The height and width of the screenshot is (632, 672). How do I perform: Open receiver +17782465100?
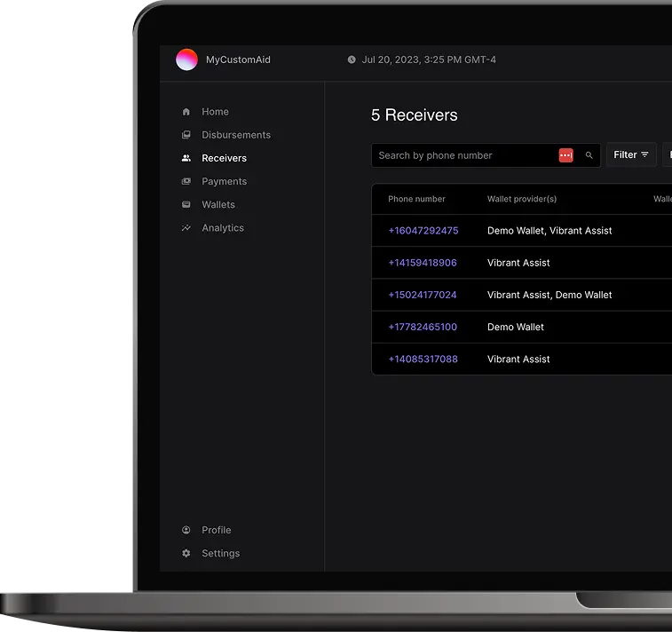423,327
